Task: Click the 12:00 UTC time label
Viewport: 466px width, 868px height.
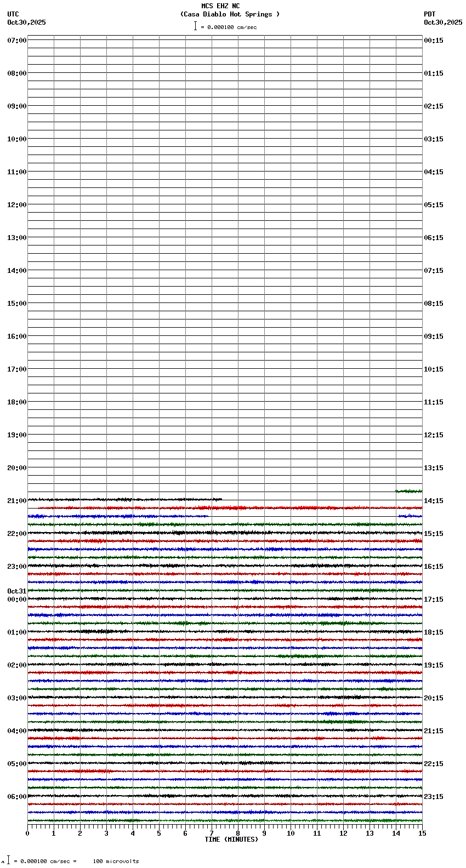Action: 17,205
